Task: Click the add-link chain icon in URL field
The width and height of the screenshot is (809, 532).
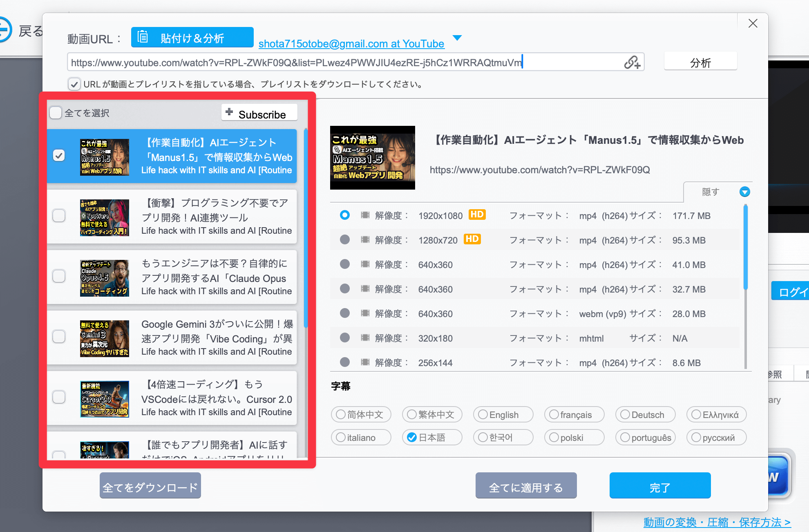Action: [x=632, y=62]
